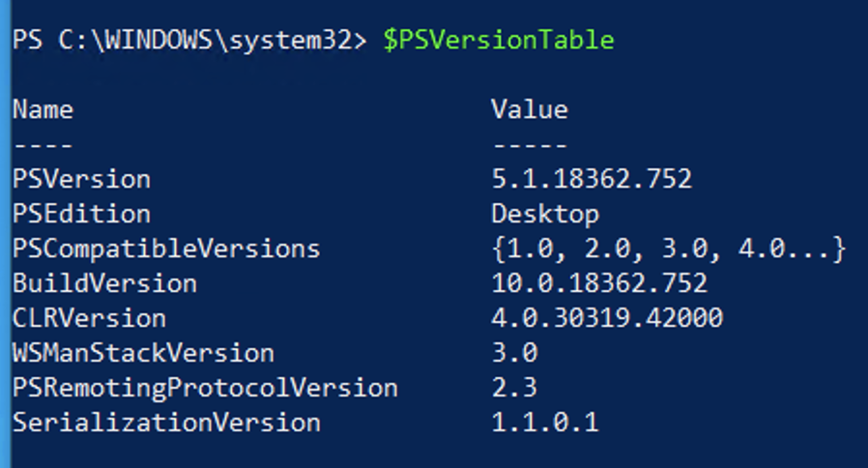Viewport: 868px width, 468px height.
Task: Click the PSEdition property name
Action: (81, 214)
